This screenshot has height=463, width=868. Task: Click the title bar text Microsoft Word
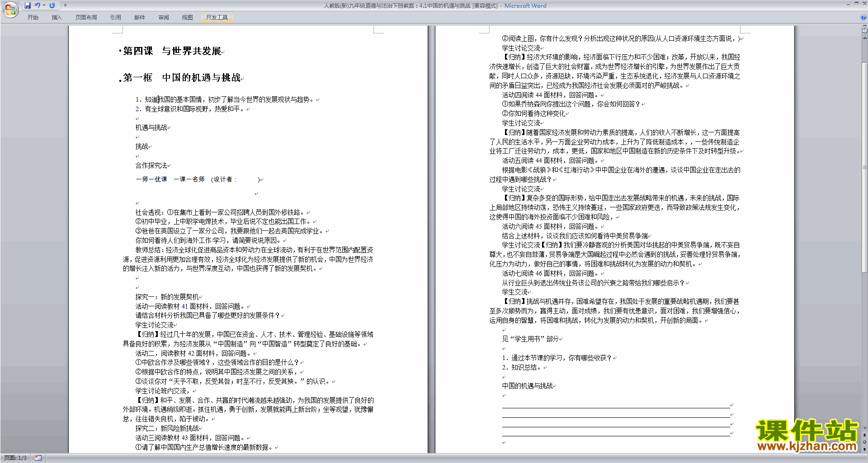point(525,5)
